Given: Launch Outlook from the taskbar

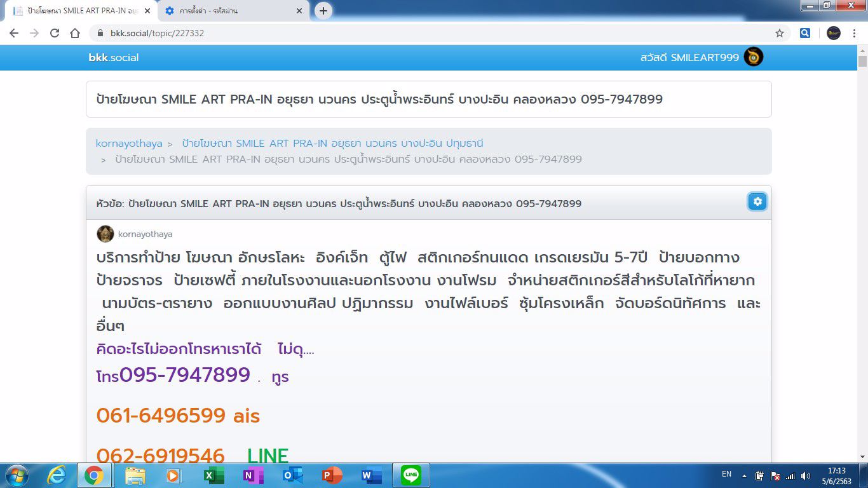Looking at the screenshot, I should (x=292, y=475).
